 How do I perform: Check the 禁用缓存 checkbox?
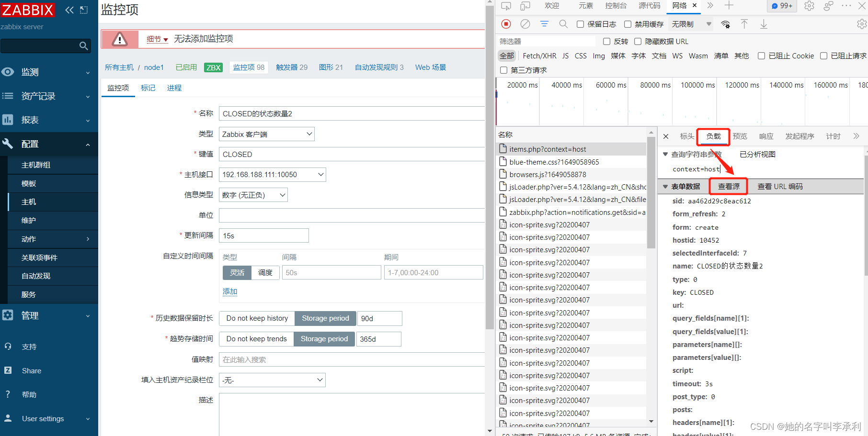tap(628, 24)
